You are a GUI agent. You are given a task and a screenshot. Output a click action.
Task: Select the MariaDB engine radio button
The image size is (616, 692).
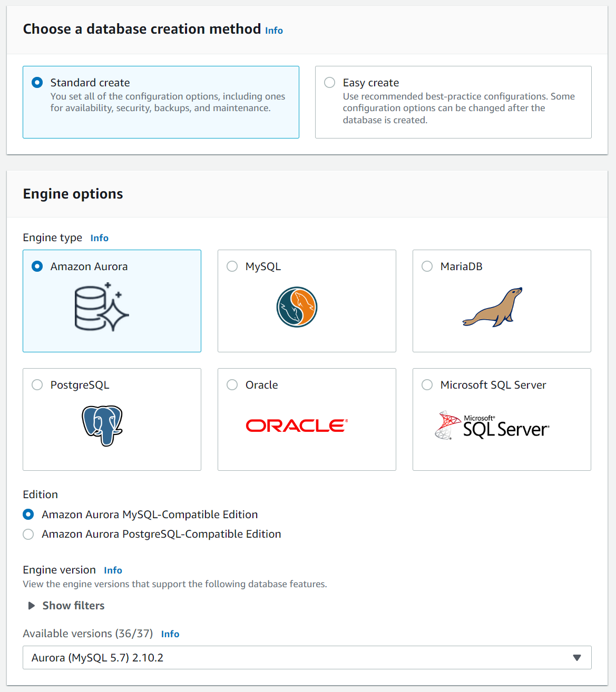click(427, 266)
